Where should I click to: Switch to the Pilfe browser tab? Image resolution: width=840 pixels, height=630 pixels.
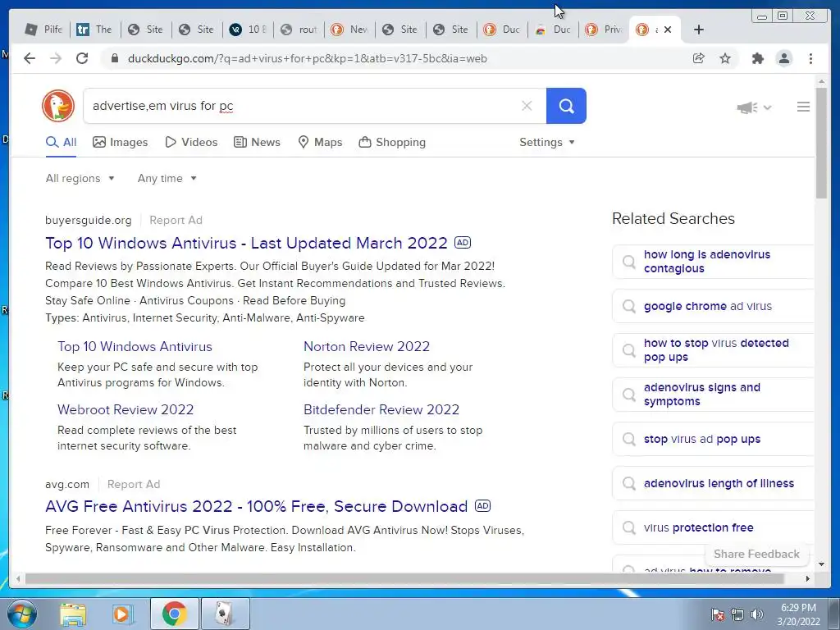coord(44,30)
